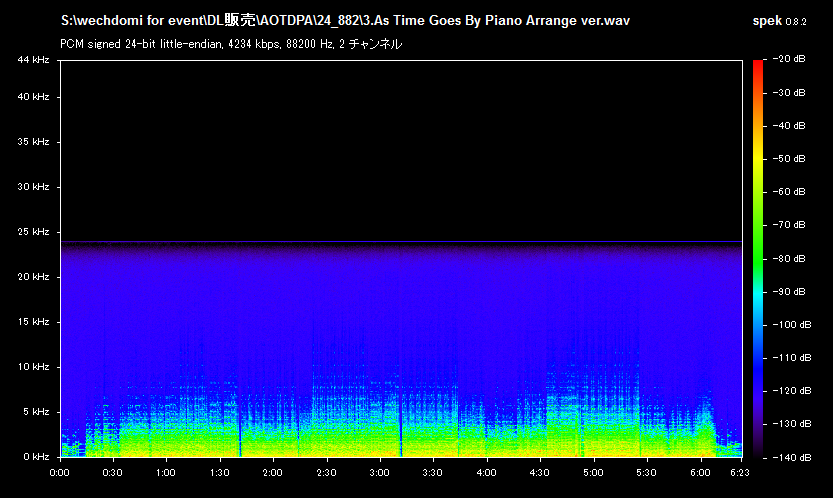This screenshot has width=833, height=498.
Task: Click the -100 dB scale label
Action: pos(792,325)
